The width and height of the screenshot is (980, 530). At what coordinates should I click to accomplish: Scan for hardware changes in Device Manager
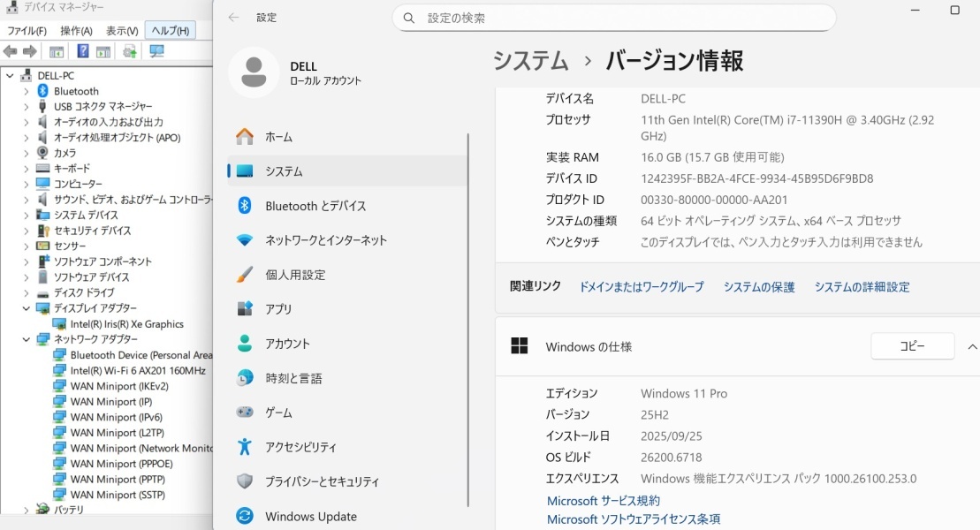click(x=156, y=50)
